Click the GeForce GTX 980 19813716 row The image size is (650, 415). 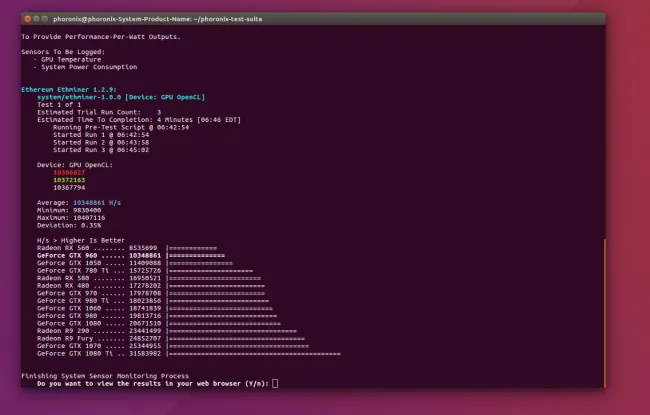(157, 316)
